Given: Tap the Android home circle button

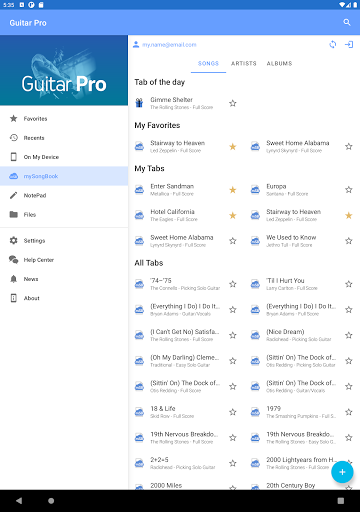Looking at the screenshot, I should pyautogui.click(x=51, y=501).
